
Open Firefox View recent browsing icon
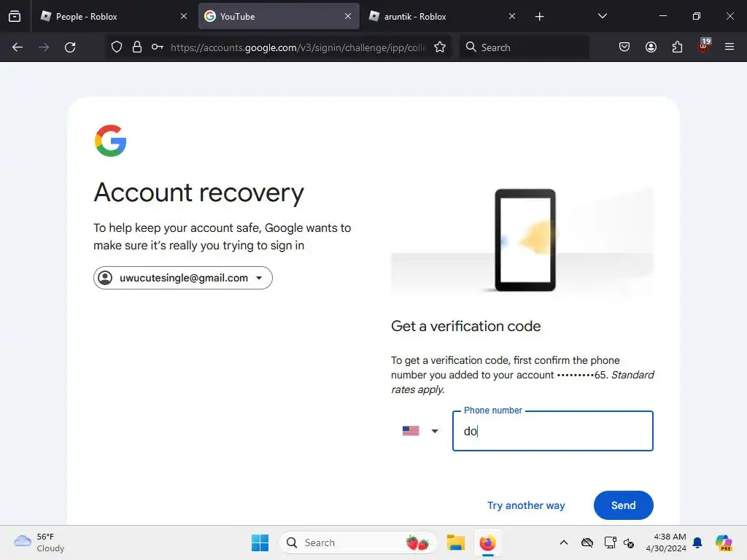click(x=15, y=16)
